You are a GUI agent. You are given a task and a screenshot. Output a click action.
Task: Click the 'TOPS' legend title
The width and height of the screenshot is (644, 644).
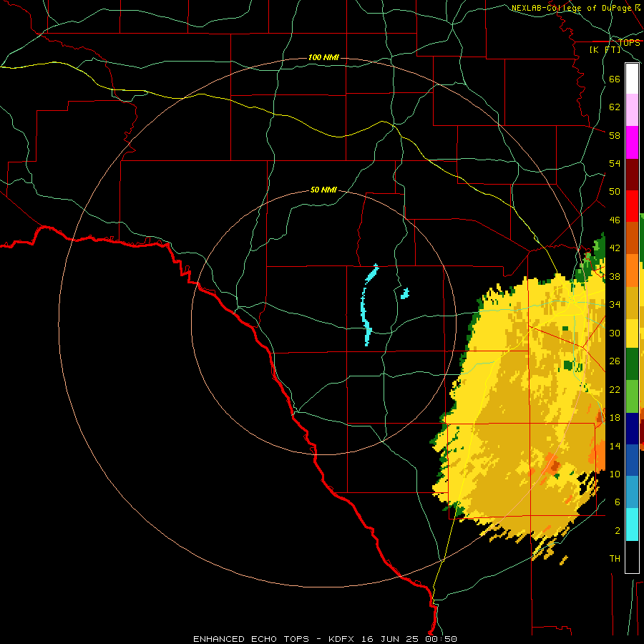tap(629, 42)
